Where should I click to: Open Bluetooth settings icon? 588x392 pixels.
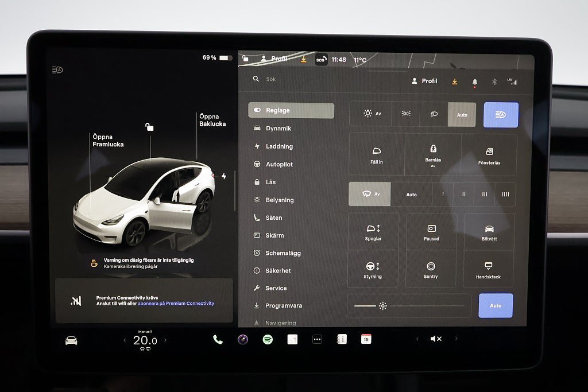coord(494,81)
